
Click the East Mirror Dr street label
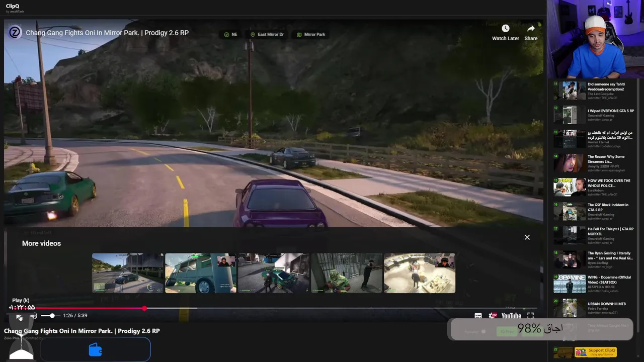coord(267,35)
